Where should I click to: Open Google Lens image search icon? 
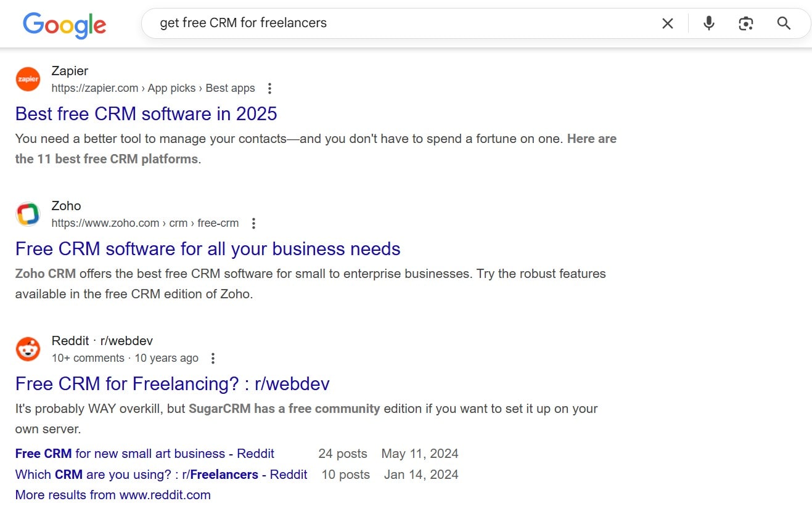[x=746, y=23]
